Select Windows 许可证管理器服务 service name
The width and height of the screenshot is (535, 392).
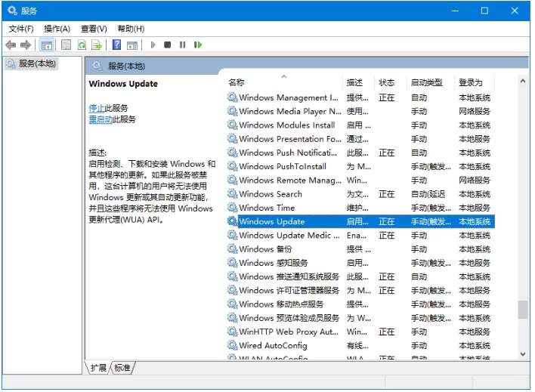click(x=289, y=290)
